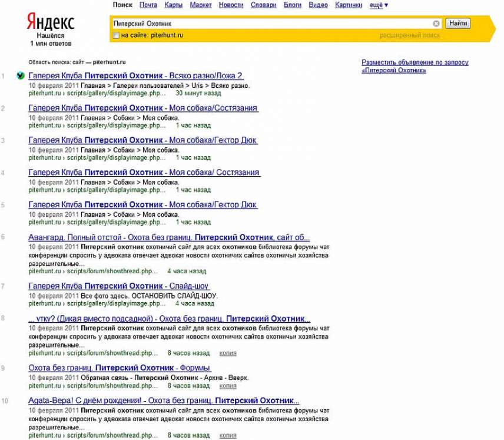The height and width of the screenshot is (440, 504).
Task: Open the 'расширенный поиск' link
Action: [409, 35]
